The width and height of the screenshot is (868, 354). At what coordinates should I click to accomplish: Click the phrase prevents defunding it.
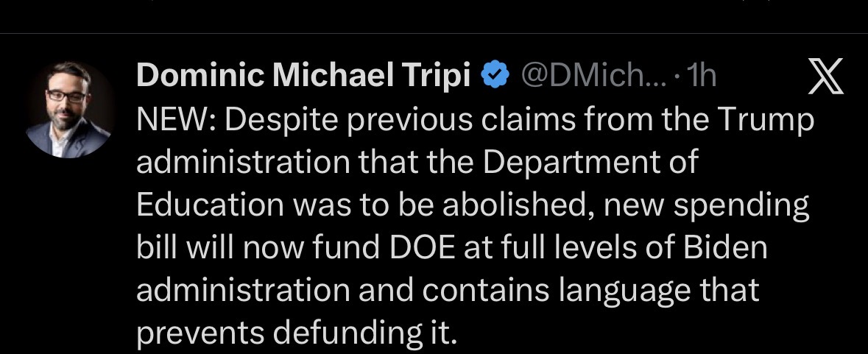click(297, 333)
